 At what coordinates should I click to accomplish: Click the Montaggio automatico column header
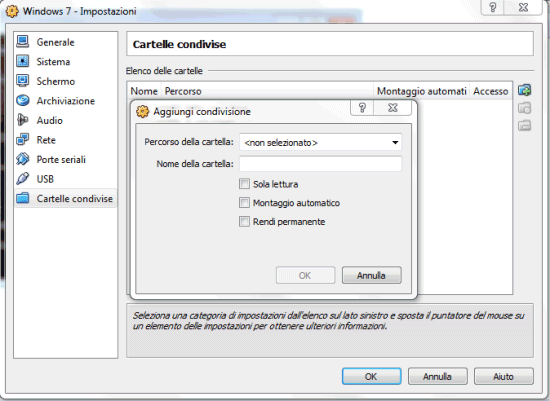(x=421, y=91)
